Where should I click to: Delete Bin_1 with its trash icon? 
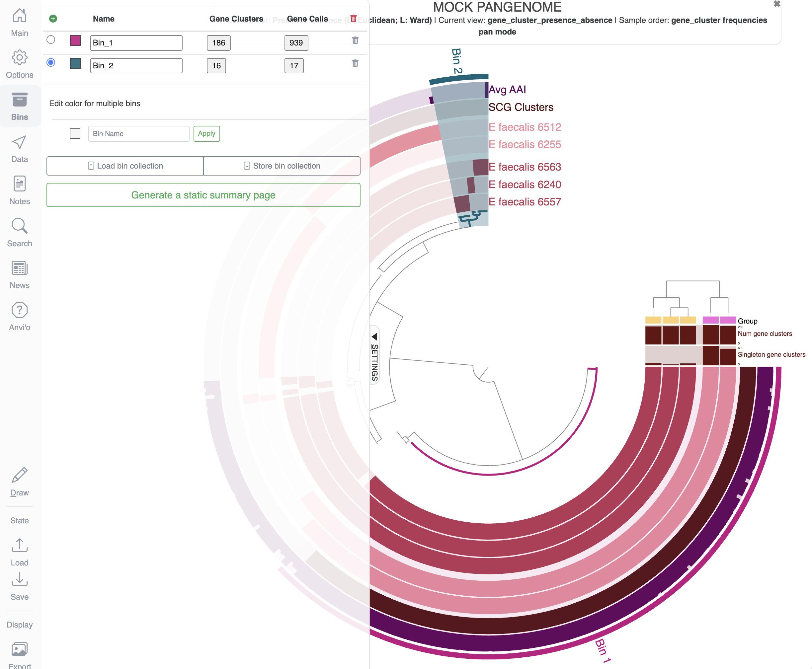point(355,40)
